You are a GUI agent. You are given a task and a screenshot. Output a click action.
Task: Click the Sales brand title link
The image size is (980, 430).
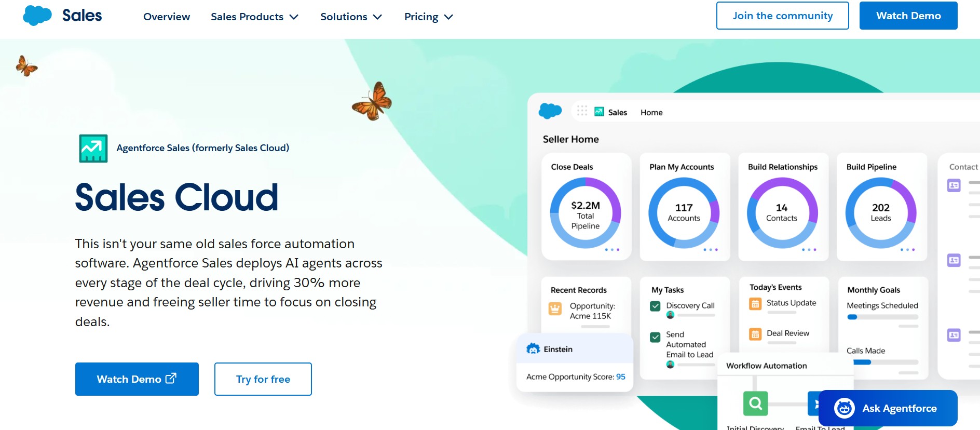82,16
